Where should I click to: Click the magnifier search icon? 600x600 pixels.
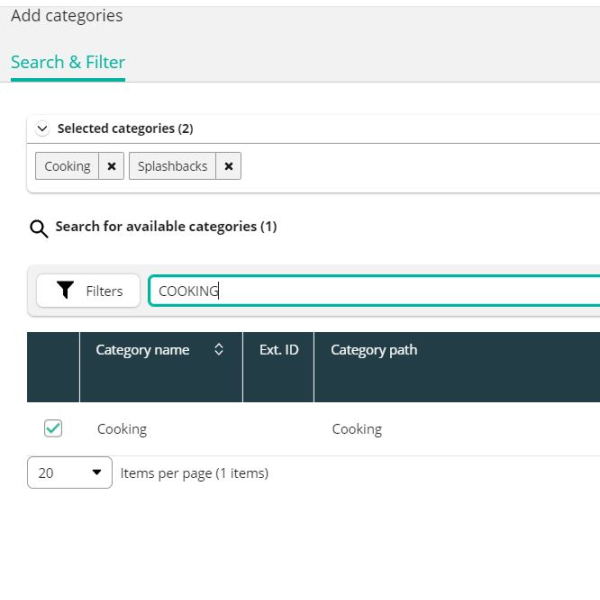pos(39,229)
